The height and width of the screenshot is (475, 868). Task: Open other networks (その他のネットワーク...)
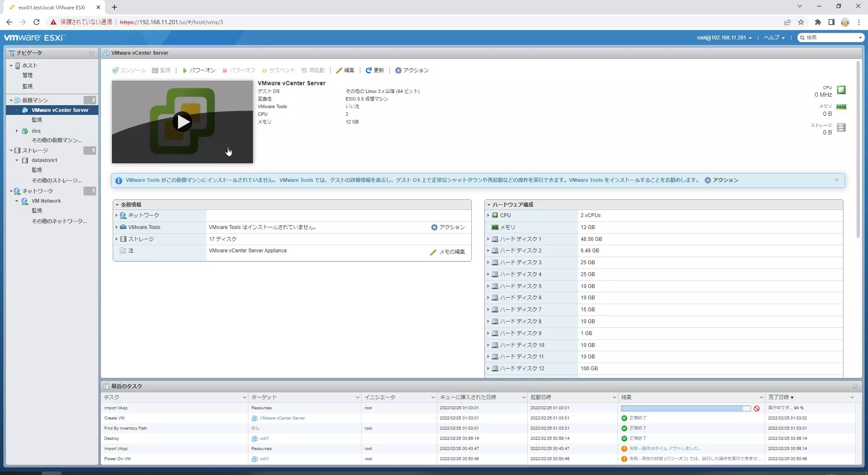tap(59, 221)
